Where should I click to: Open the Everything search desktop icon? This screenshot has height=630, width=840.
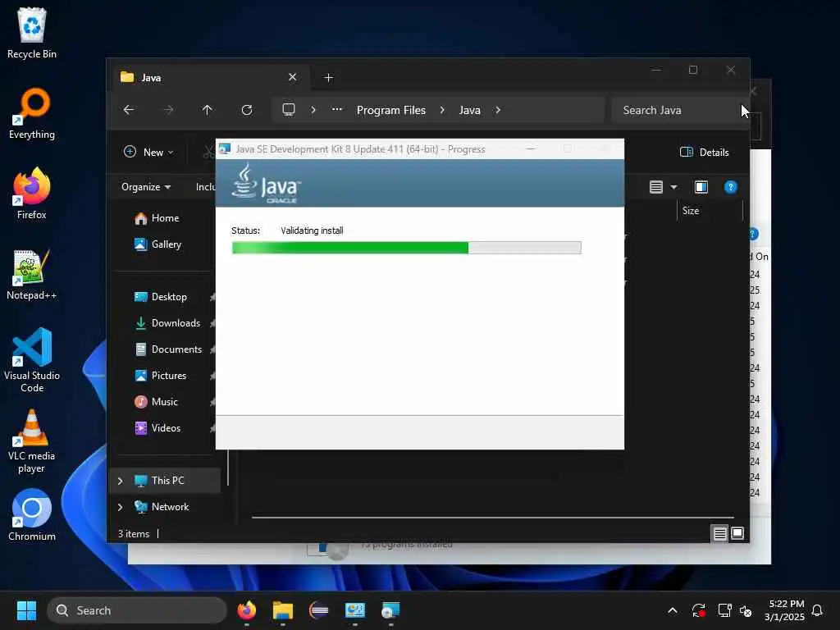tap(32, 113)
